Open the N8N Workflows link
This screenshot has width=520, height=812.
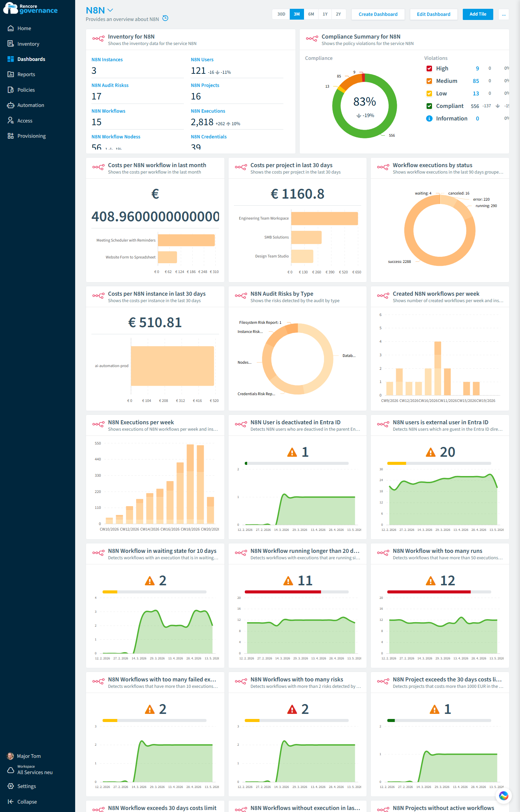pos(108,111)
